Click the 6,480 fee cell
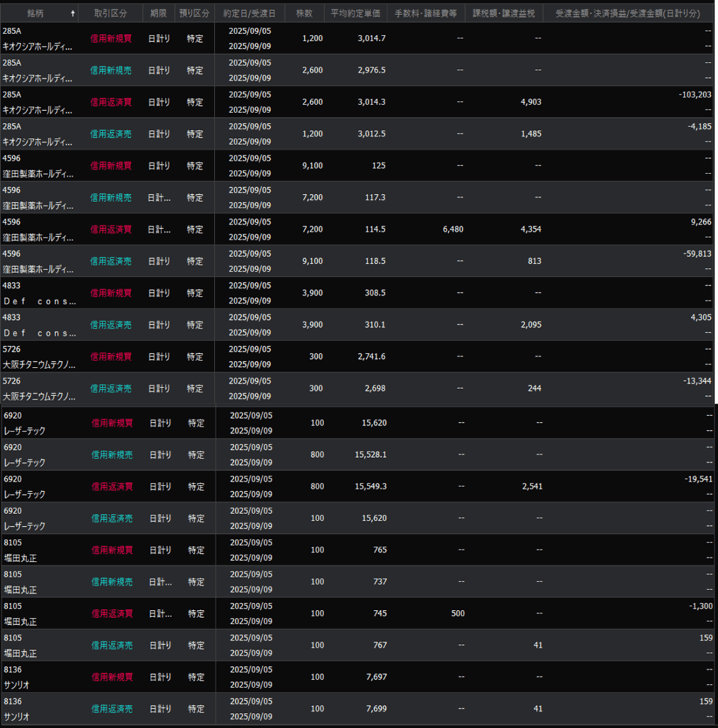This screenshot has width=718, height=728. click(x=451, y=229)
